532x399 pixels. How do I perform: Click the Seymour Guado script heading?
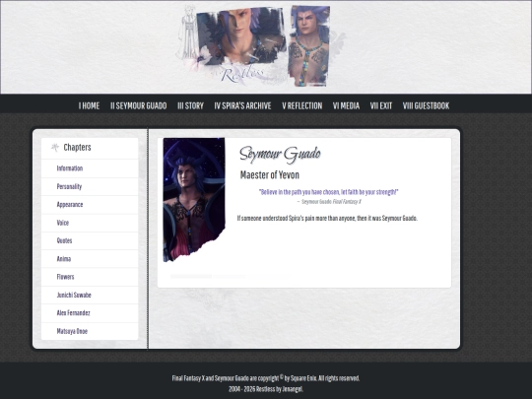(x=280, y=155)
